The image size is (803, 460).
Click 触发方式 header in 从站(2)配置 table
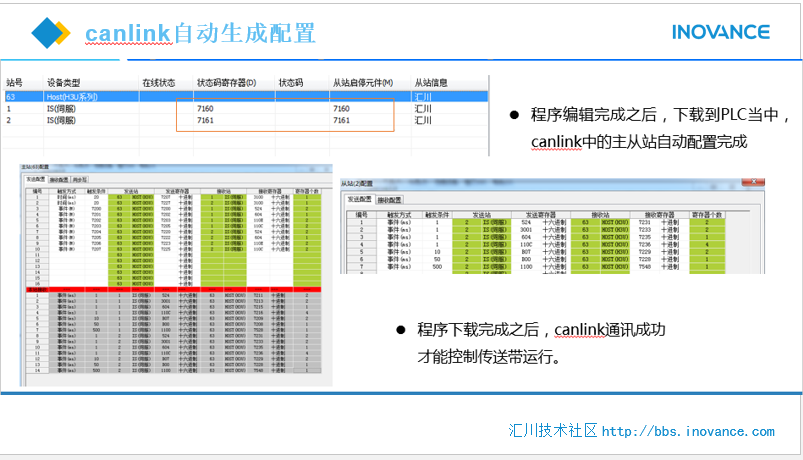click(x=399, y=215)
